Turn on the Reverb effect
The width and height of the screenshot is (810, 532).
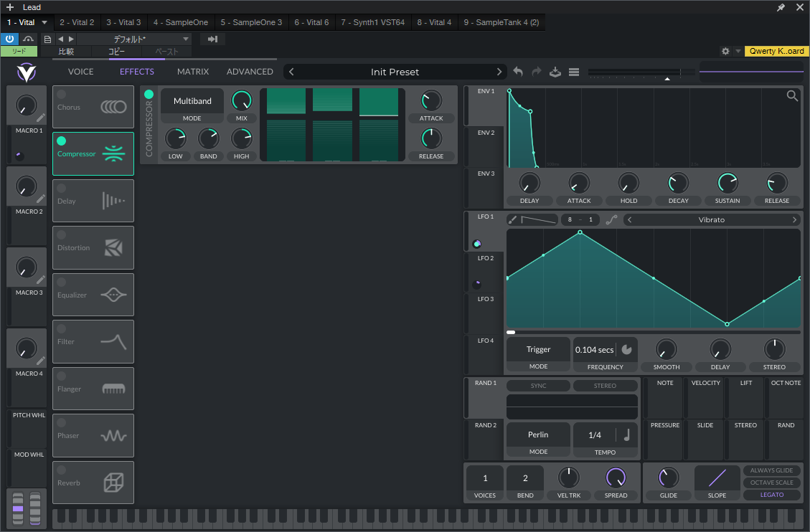coord(62,470)
